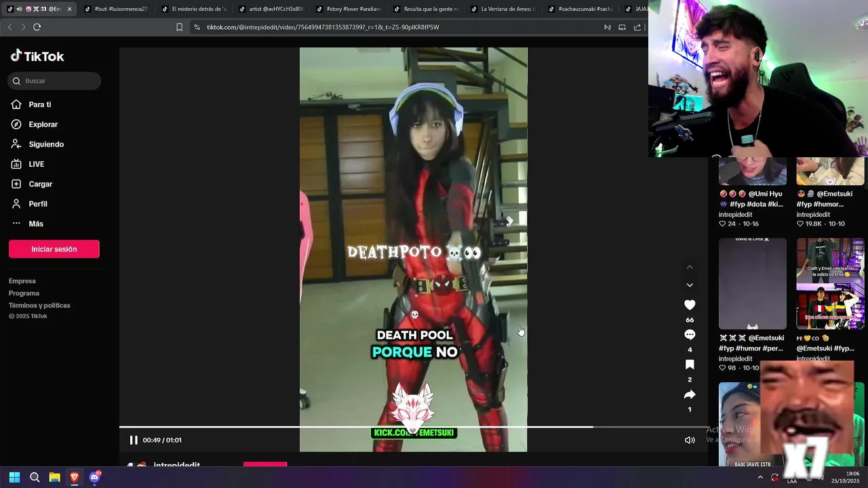Open the Programa footer link
The width and height of the screenshot is (868, 488).
(x=24, y=293)
